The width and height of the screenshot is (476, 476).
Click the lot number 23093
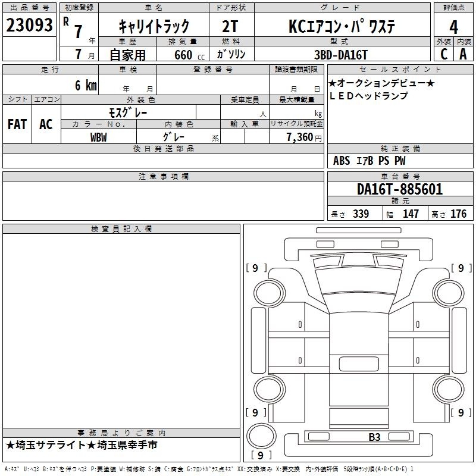(29, 25)
